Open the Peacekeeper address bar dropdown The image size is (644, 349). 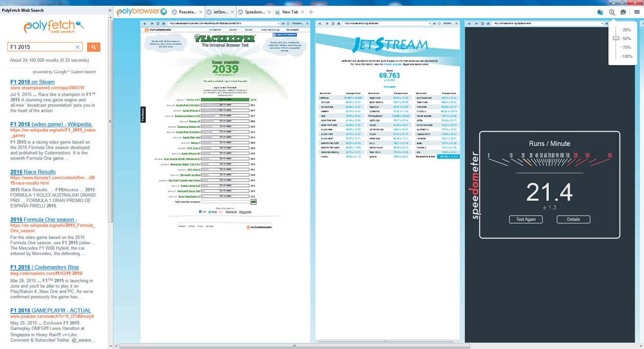278,24
